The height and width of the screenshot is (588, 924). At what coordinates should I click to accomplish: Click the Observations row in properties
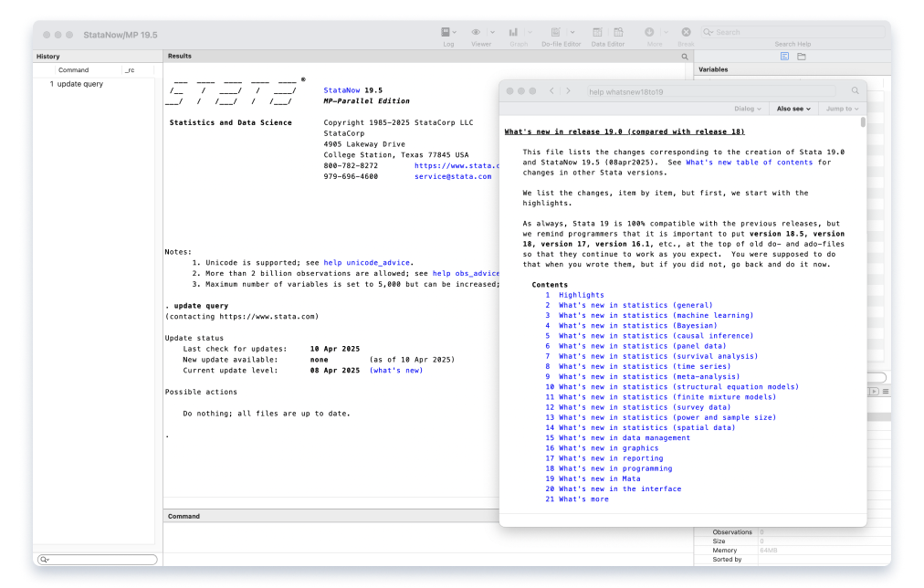click(x=793, y=532)
